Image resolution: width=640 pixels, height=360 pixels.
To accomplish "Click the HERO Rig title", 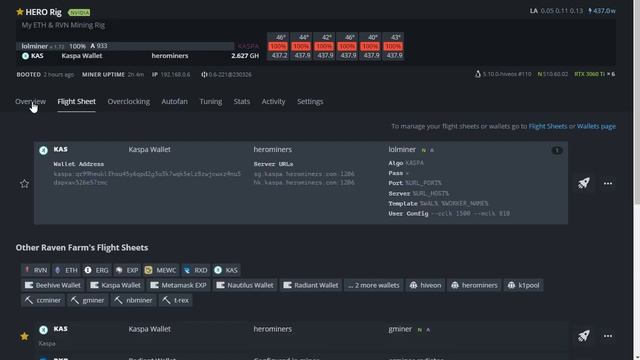I will pyautogui.click(x=43, y=12).
